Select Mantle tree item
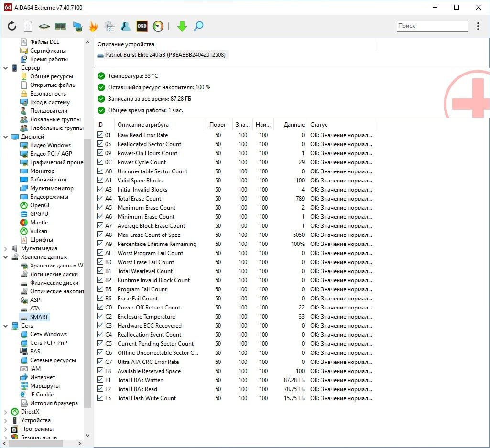Viewport: 490px width, 448px height. tap(39, 223)
